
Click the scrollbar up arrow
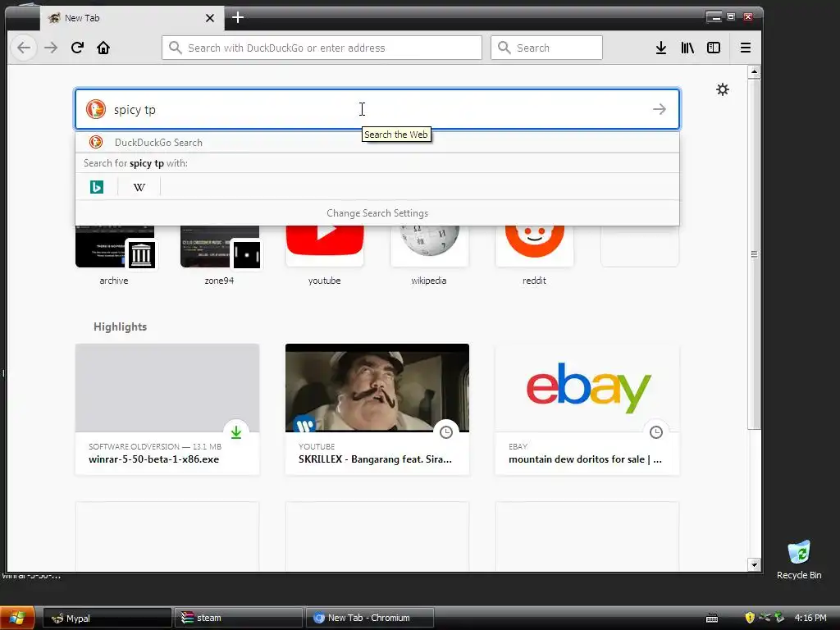point(755,72)
